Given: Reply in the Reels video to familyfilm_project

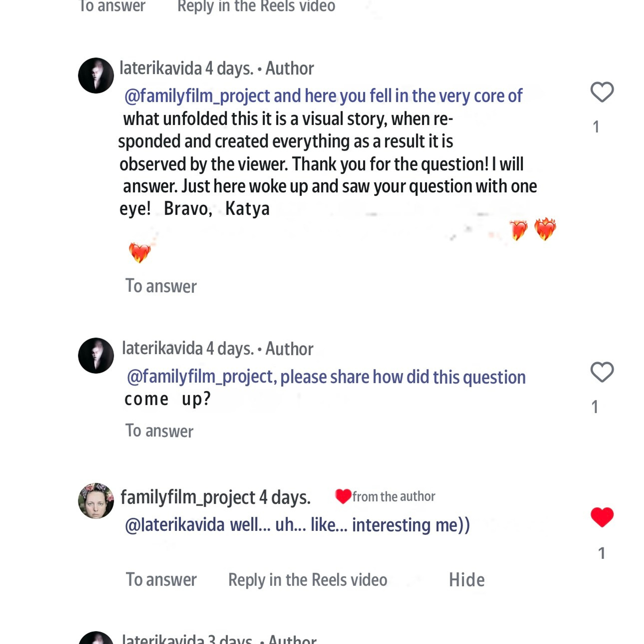Looking at the screenshot, I should tap(308, 580).
